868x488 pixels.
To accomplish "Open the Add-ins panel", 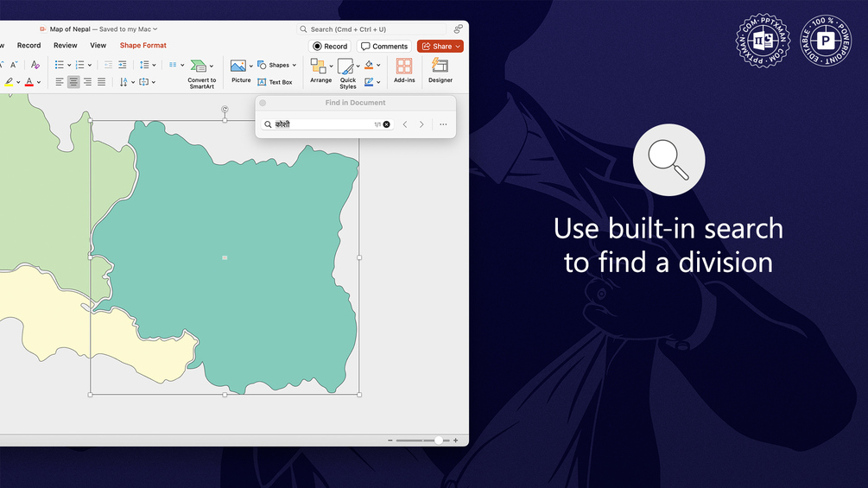I will tap(404, 71).
